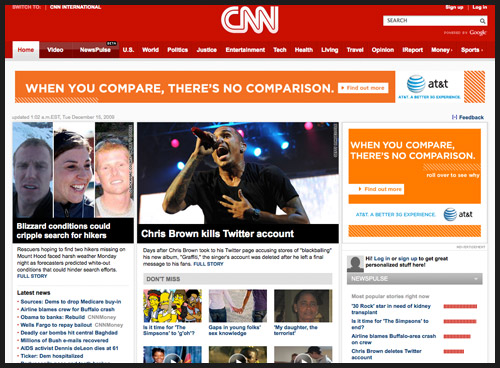This screenshot has width=500, height=368.
Task: Open NewsPulse Simpsons to end story
Action: [390, 324]
